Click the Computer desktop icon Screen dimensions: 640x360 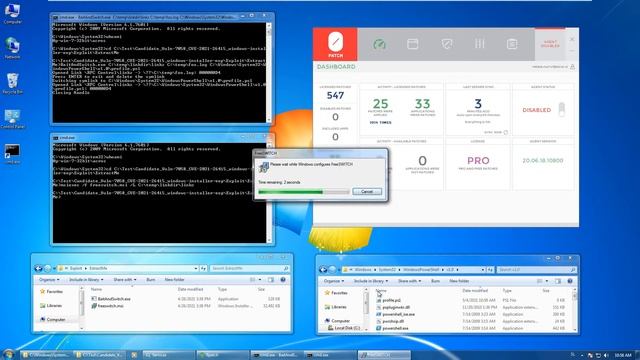tap(12, 13)
